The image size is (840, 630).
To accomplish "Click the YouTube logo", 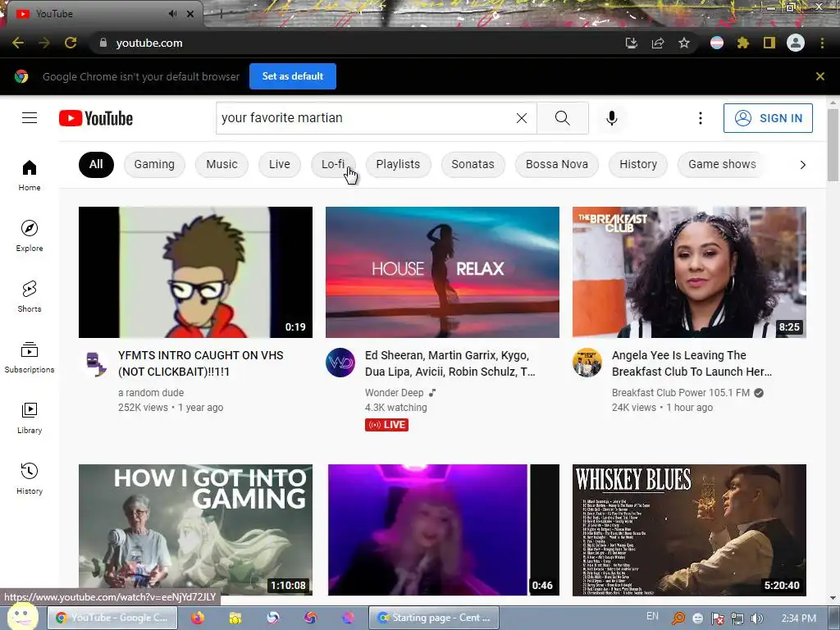I will (x=96, y=118).
